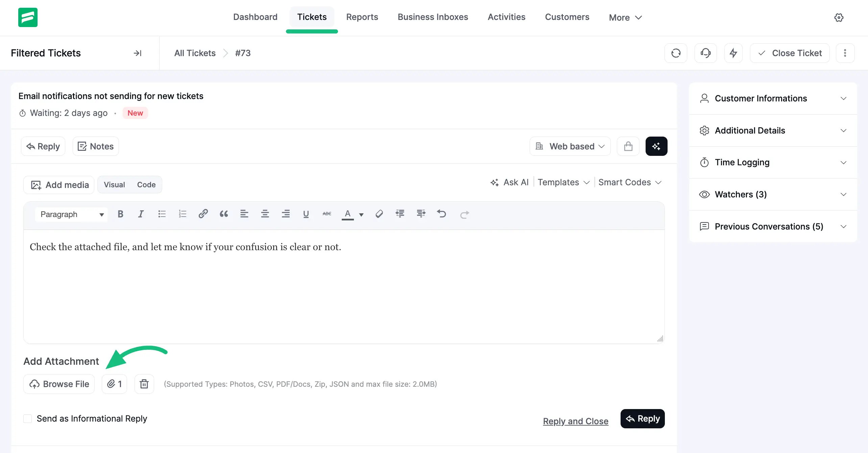Screen dimensions: 868x453
Task: Click the Ask AI sparkle icon
Action: point(495,182)
